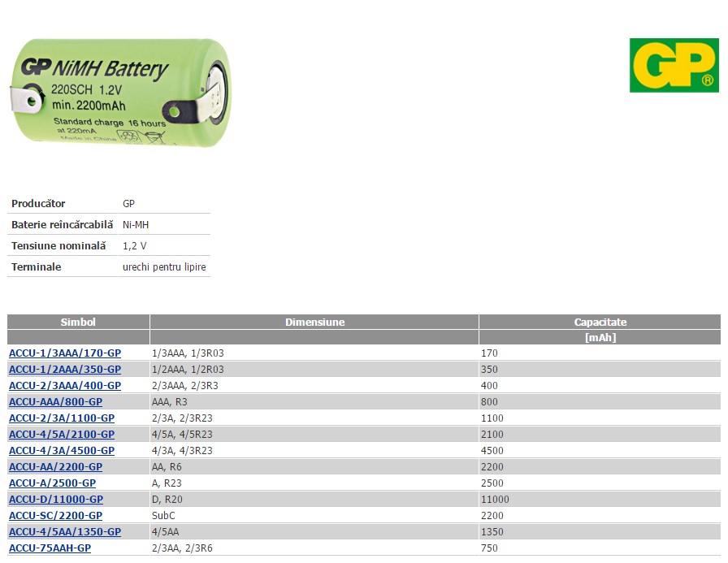Viewport: 728px width, 563px height.
Task: Select the 'Baterie reîncărcabilă' label
Action: [63, 225]
